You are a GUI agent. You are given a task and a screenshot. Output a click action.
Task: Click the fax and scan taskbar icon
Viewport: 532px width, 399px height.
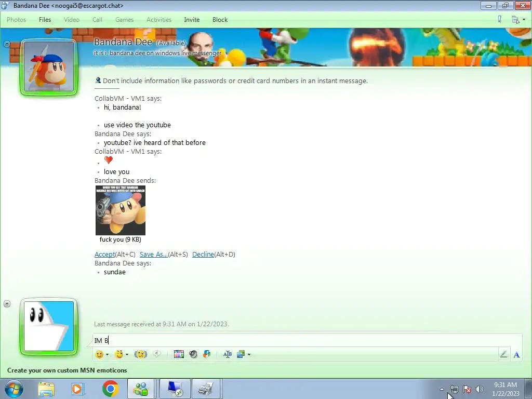click(206, 389)
